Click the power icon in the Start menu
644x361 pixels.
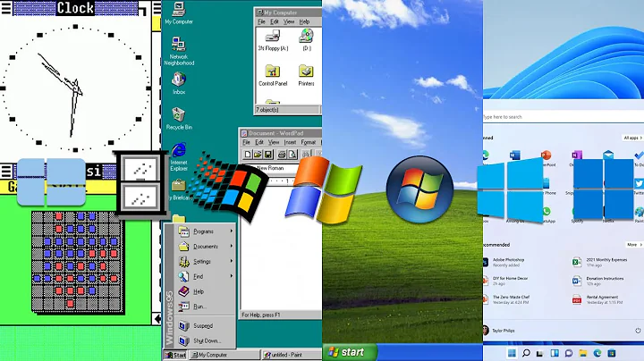pos(638,331)
